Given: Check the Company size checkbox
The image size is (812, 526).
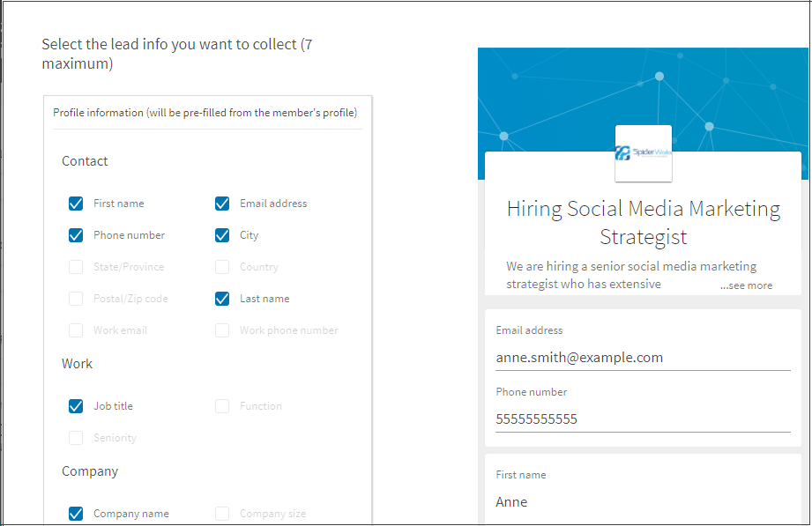Looking at the screenshot, I should pyautogui.click(x=222, y=514).
